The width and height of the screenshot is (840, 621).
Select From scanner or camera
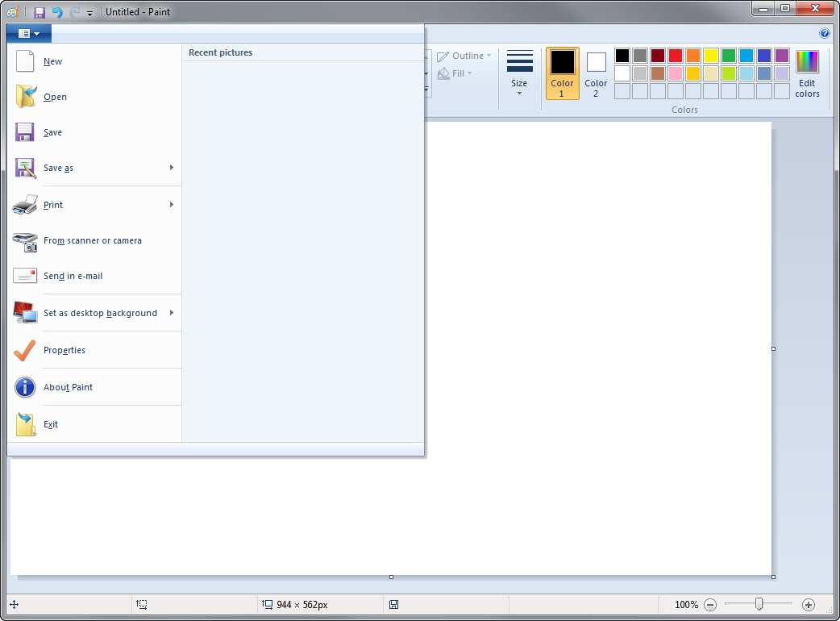pos(94,240)
